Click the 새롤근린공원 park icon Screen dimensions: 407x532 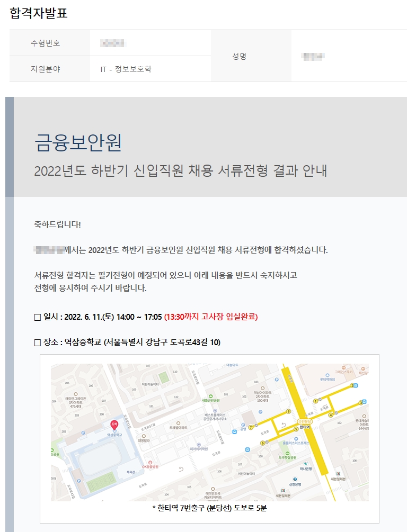(210, 396)
